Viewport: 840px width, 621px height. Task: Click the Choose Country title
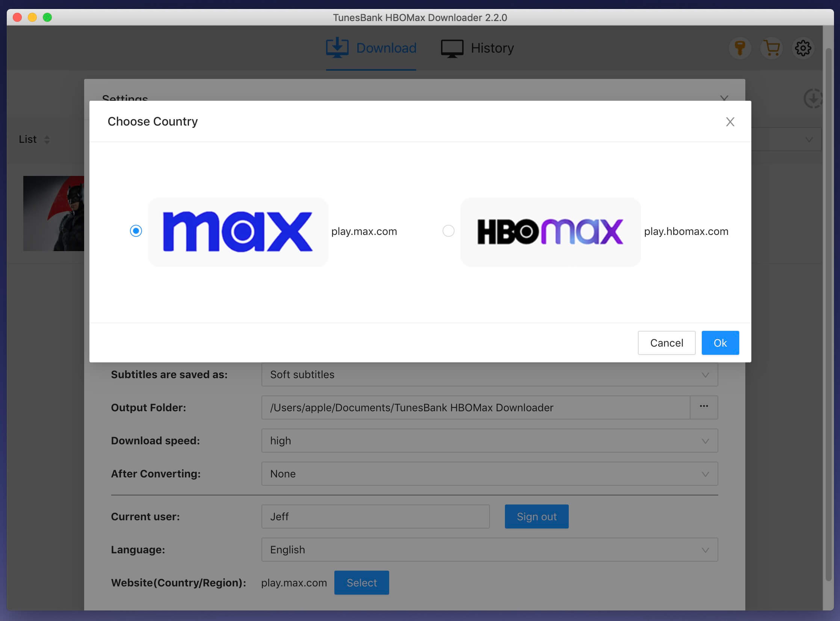(x=153, y=121)
